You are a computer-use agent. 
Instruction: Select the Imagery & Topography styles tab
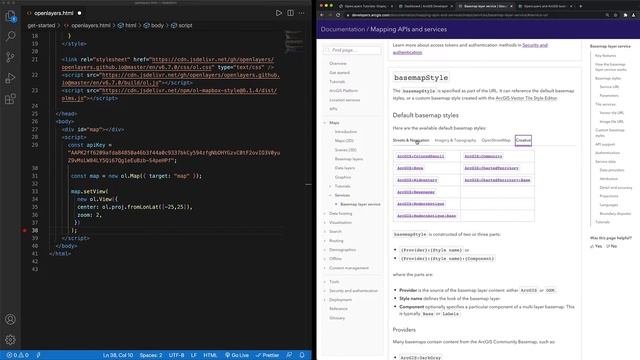[x=455, y=140]
